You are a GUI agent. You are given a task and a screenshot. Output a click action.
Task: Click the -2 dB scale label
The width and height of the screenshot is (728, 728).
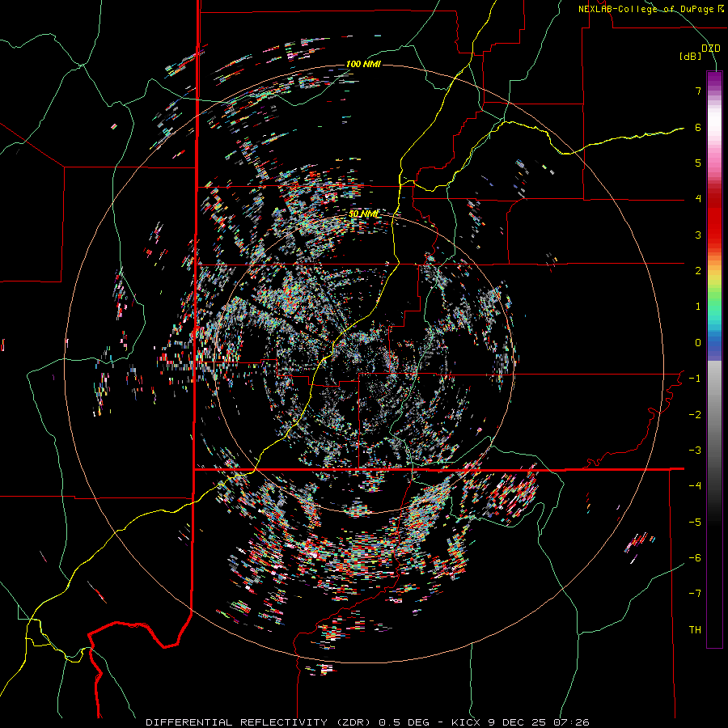click(695, 415)
